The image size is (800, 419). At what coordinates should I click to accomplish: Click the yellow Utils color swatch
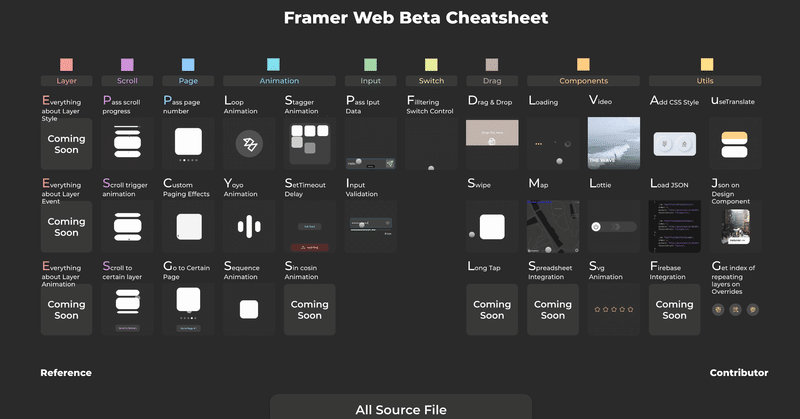707,64
